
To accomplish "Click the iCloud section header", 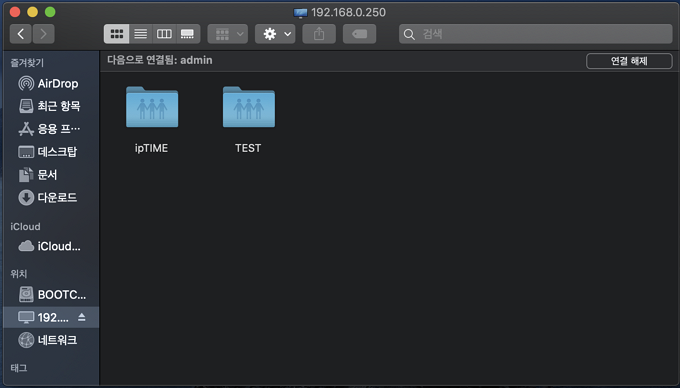I will pos(25,227).
